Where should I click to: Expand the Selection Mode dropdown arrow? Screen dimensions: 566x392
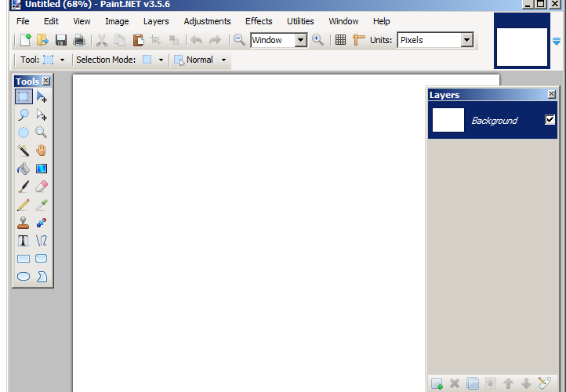(x=161, y=60)
